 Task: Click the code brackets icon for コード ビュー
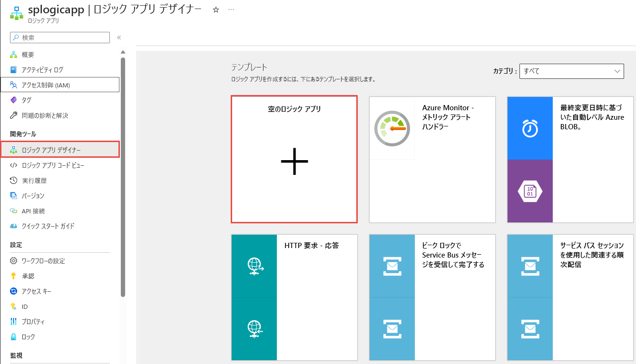pyautogui.click(x=14, y=165)
